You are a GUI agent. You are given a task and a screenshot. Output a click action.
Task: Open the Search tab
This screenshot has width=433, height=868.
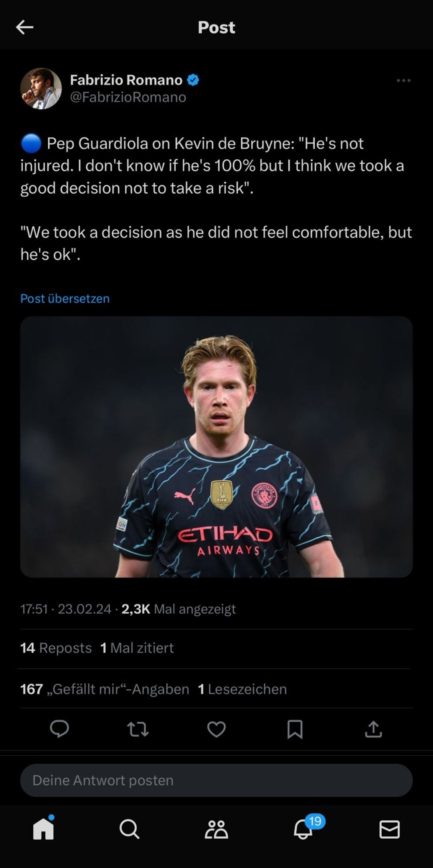(129, 829)
